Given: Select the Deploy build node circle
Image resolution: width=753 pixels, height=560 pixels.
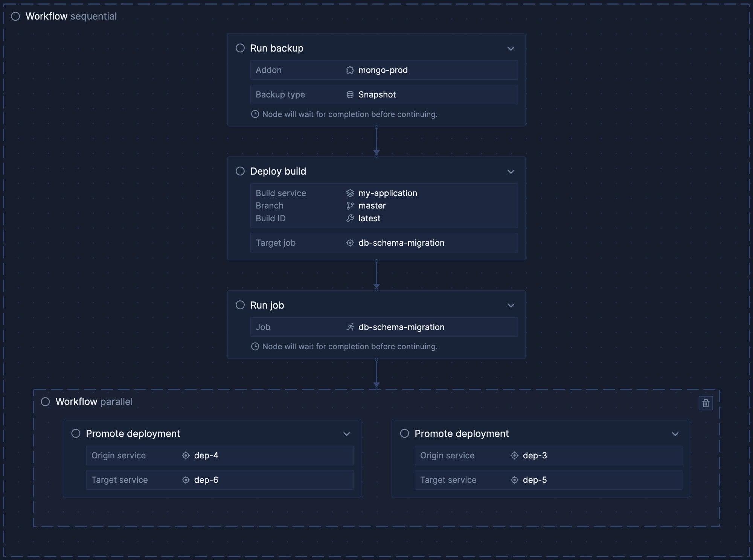Looking at the screenshot, I should coord(240,171).
